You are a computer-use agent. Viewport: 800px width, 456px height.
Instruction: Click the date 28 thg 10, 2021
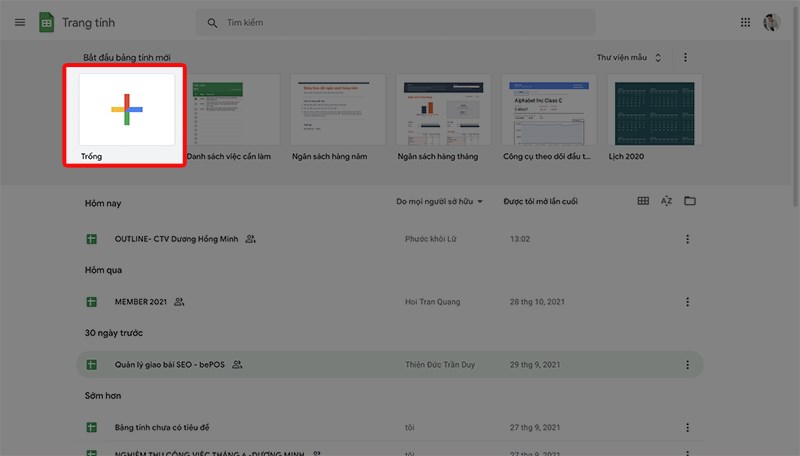point(537,302)
